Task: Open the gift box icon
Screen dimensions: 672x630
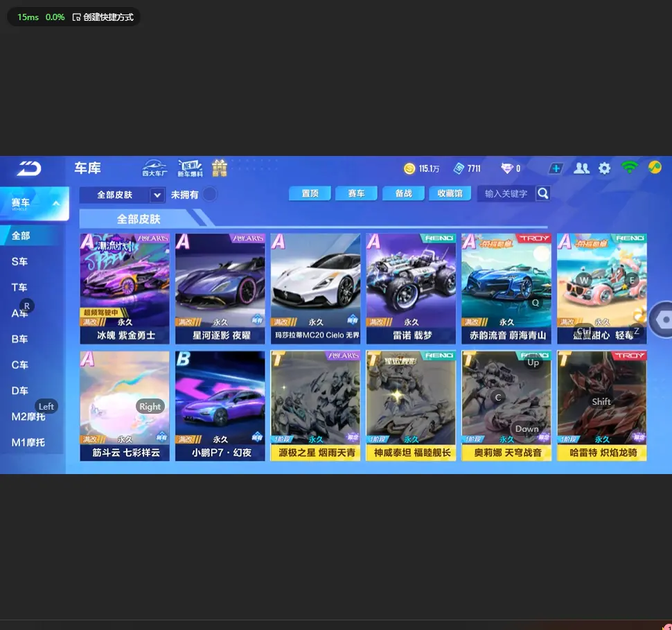Action: click(x=219, y=168)
